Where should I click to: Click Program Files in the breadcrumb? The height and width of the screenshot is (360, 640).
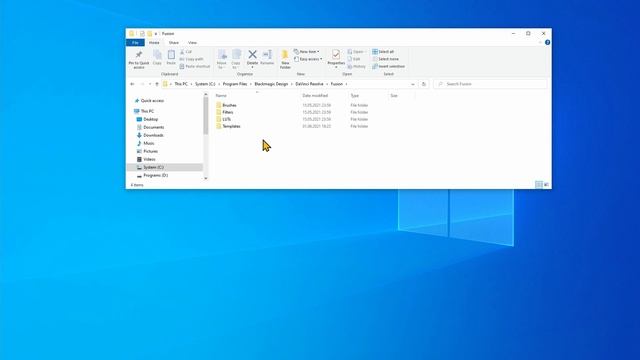click(235, 84)
